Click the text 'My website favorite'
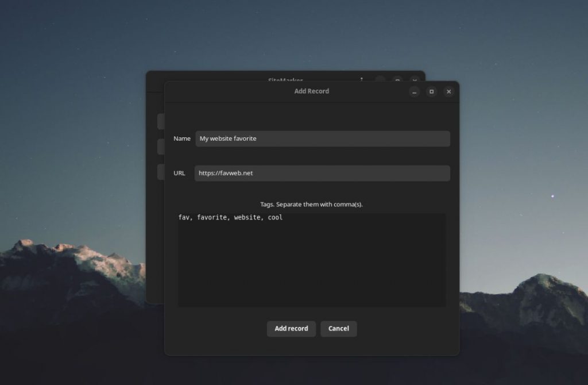This screenshot has width=588, height=385. pos(226,138)
